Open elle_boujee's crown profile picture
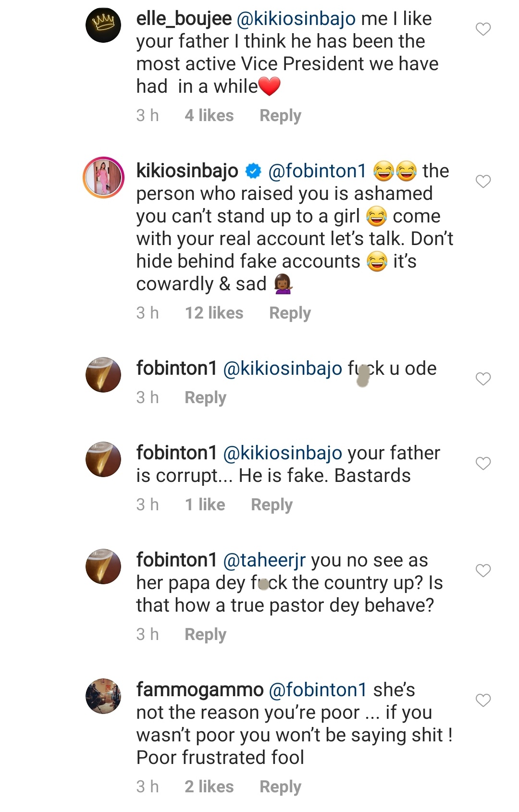The height and width of the screenshot is (812, 519). (103, 25)
